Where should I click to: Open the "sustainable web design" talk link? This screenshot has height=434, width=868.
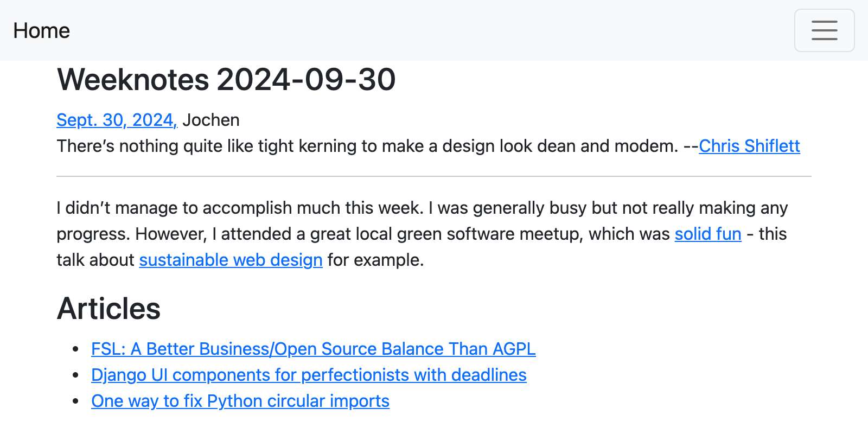(231, 260)
